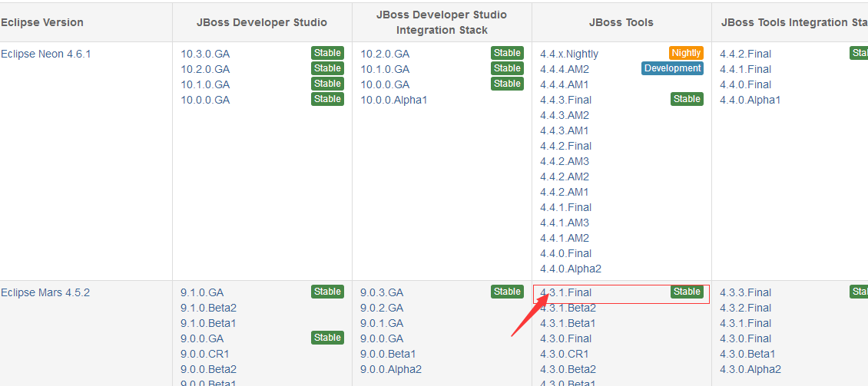868x386 pixels.
Task: Open the 4.4.3.AM2 link
Action: (565, 116)
